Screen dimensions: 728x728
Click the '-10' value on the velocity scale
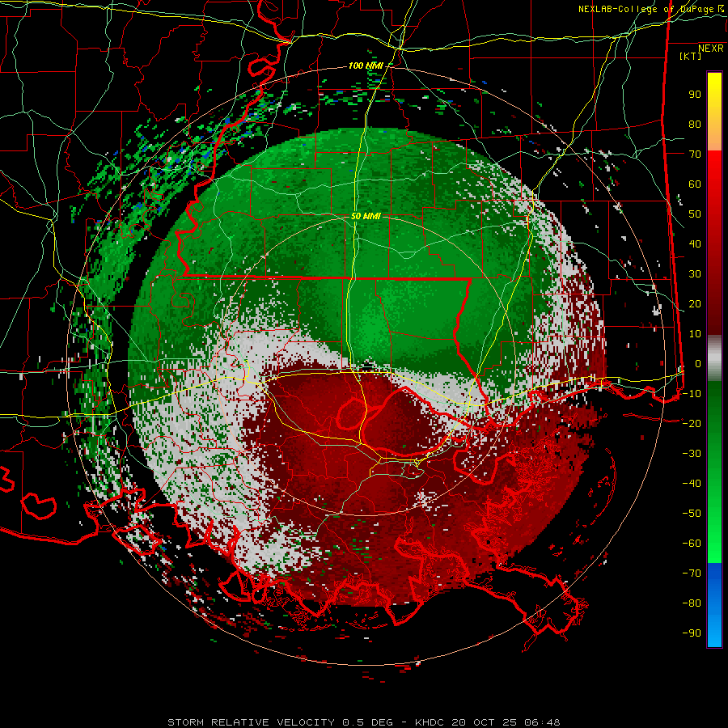pos(692,394)
